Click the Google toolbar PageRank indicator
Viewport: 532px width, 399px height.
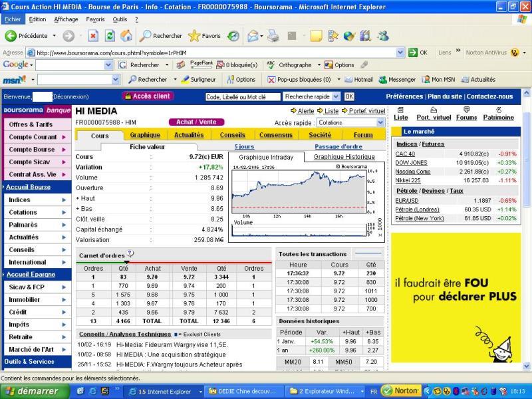coord(201,65)
